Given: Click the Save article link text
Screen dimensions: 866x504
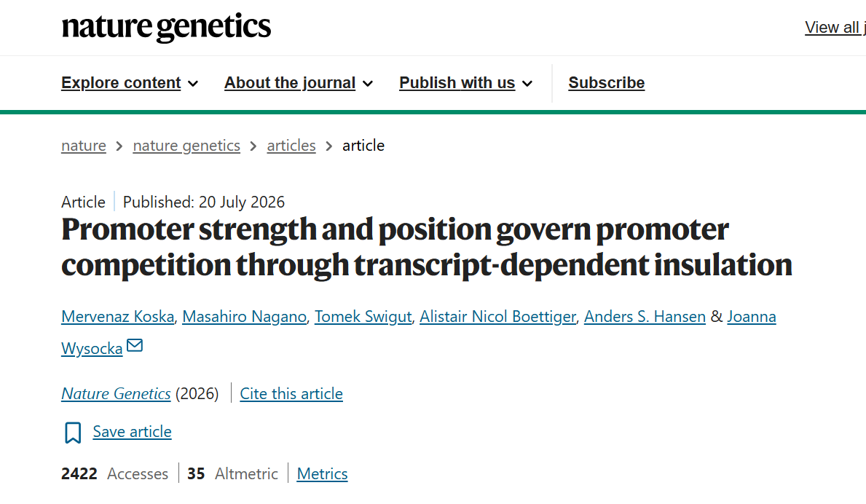Looking at the screenshot, I should (132, 432).
